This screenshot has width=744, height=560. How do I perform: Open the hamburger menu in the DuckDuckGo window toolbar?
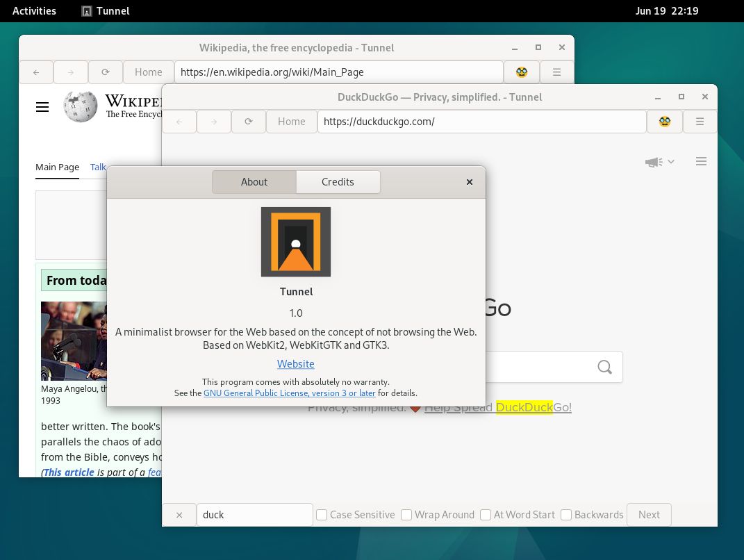700,121
